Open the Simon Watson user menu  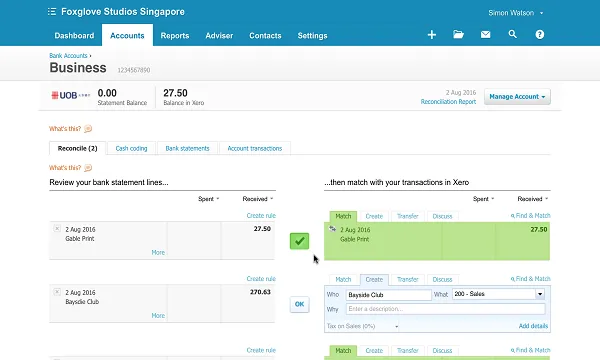(x=515, y=13)
